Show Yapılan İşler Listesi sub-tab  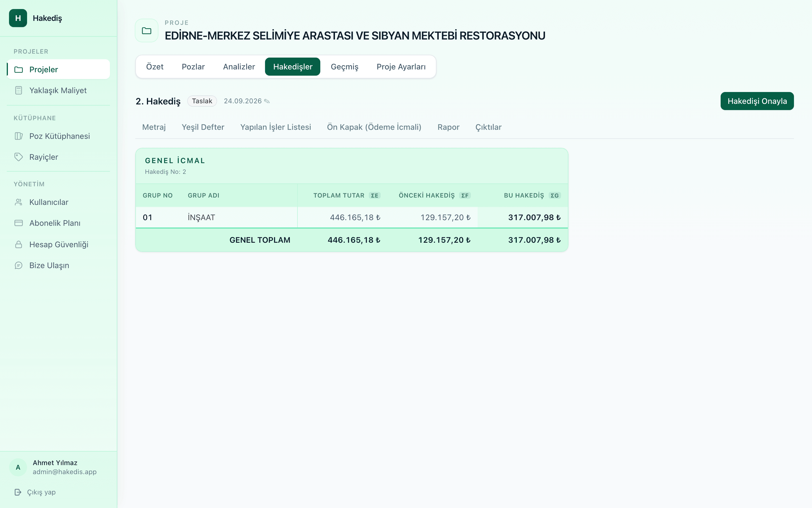coord(276,127)
